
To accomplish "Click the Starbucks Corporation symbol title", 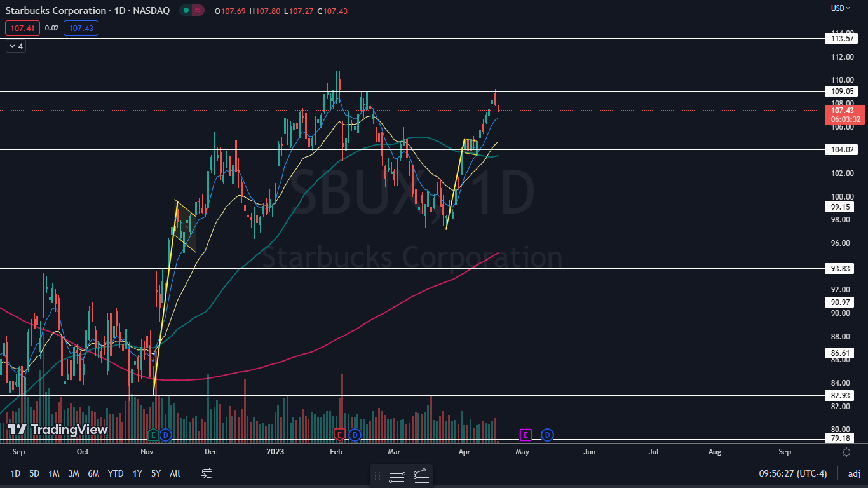I will (88, 11).
